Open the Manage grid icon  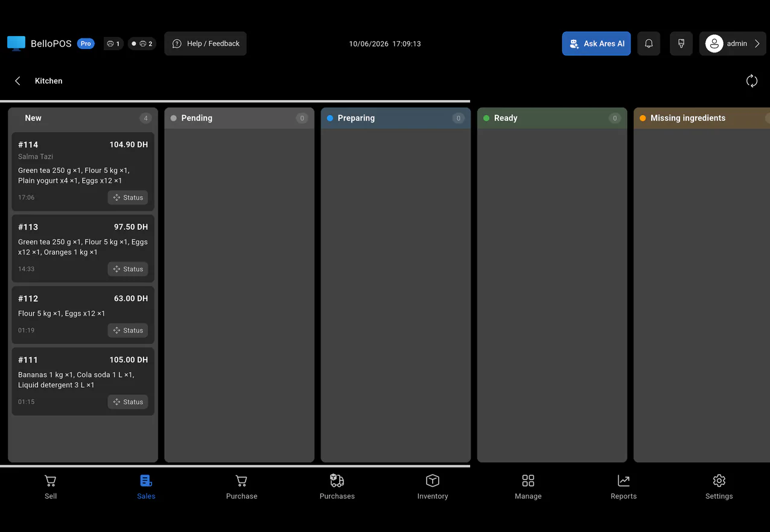point(528,481)
